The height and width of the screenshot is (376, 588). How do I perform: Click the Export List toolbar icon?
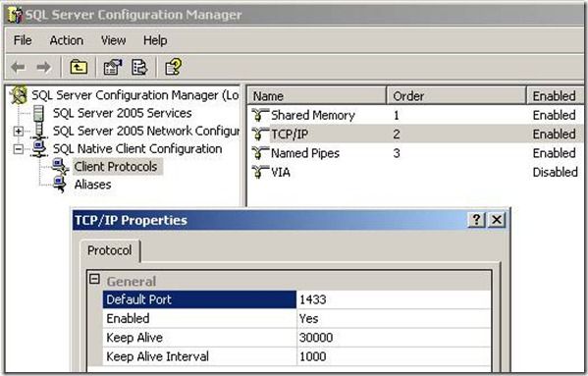139,68
